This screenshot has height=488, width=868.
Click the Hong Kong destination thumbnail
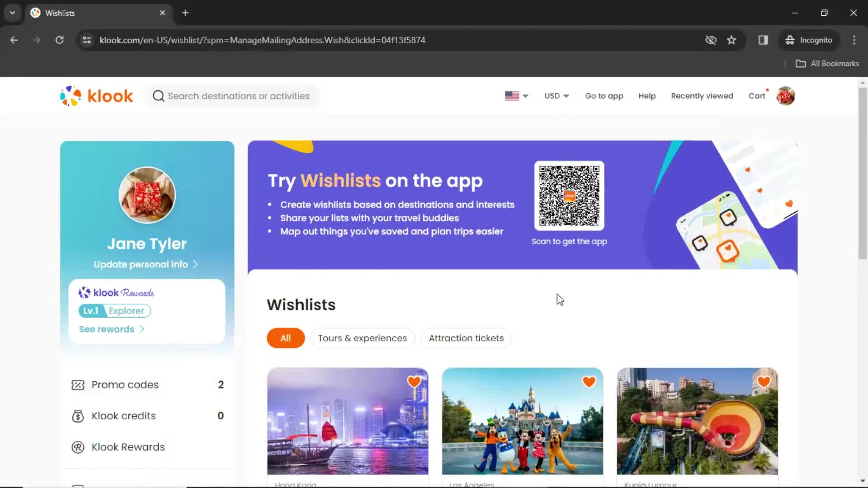pos(348,421)
